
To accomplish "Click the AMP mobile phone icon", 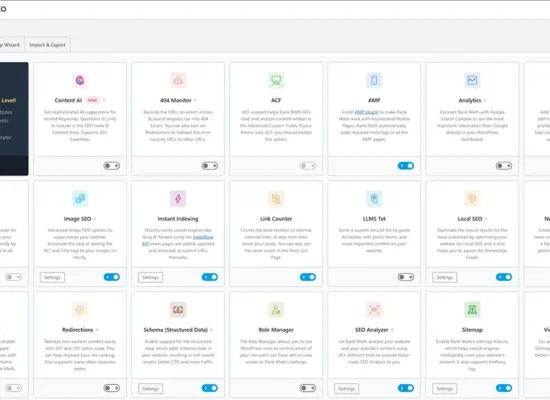I will 374,80.
